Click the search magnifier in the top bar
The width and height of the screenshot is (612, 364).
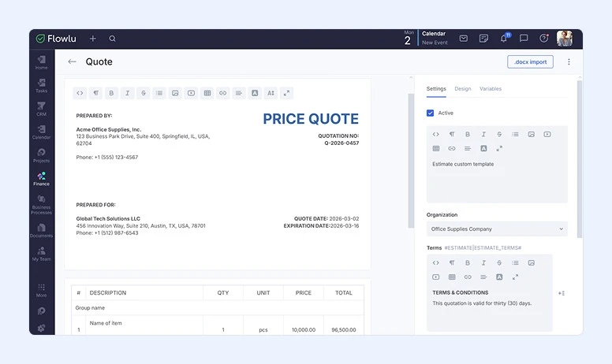click(x=113, y=39)
